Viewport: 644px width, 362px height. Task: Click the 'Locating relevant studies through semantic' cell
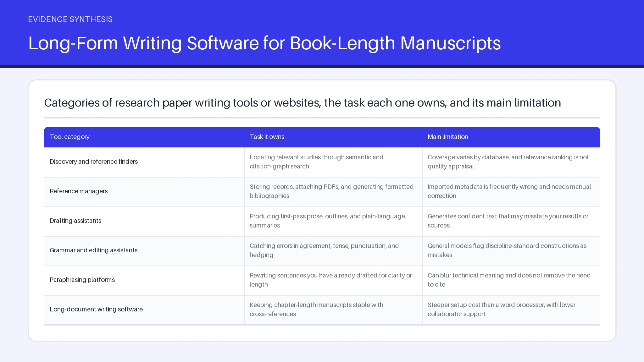(333, 162)
